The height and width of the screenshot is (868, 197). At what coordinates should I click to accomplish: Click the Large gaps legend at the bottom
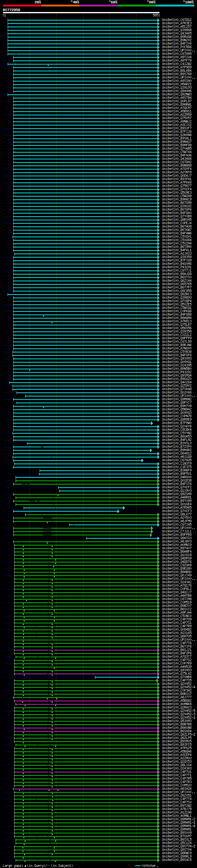38,865
